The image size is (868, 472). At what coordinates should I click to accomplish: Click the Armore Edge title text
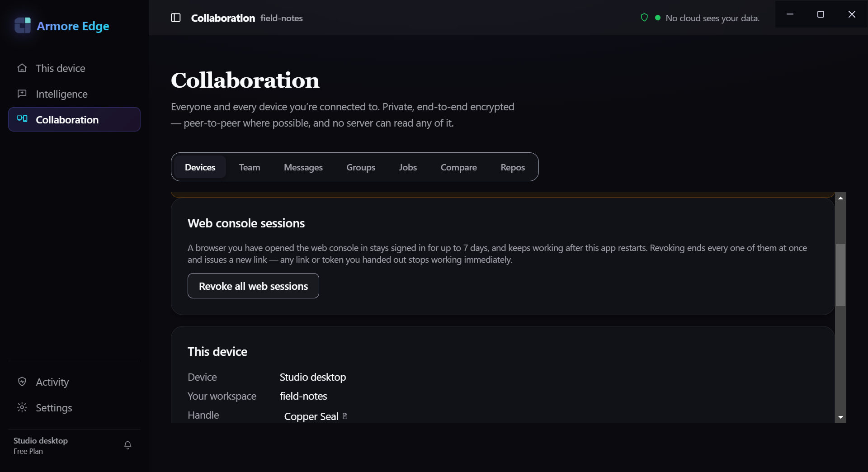[73, 26]
